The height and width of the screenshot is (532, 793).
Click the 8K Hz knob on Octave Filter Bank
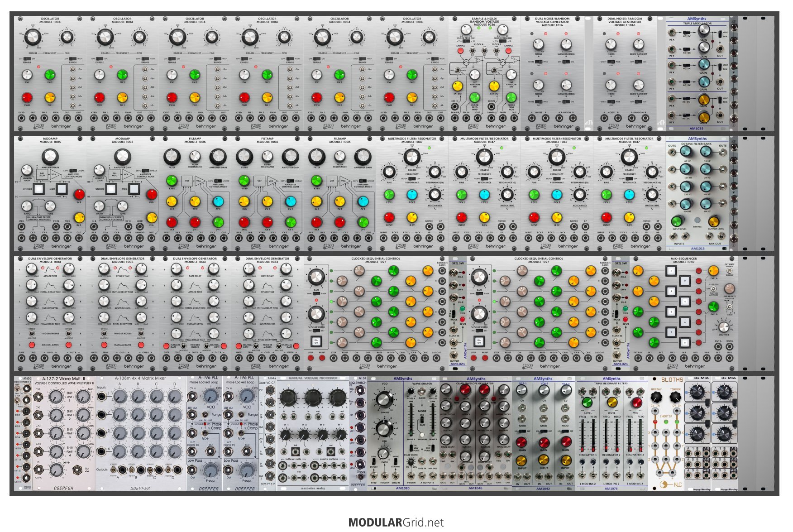click(706, 204)
